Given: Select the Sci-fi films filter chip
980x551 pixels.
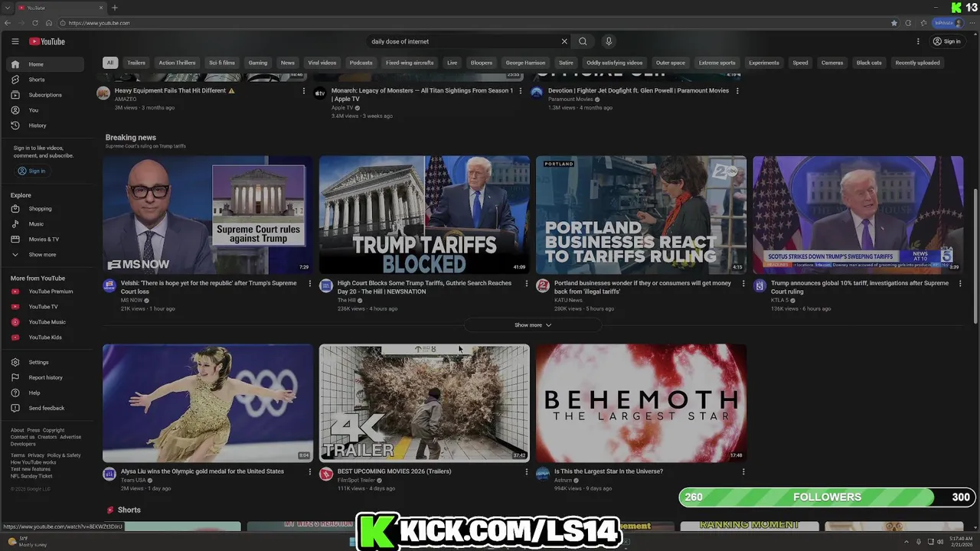Looking at the screenshot, I should [x=222, y=63].
